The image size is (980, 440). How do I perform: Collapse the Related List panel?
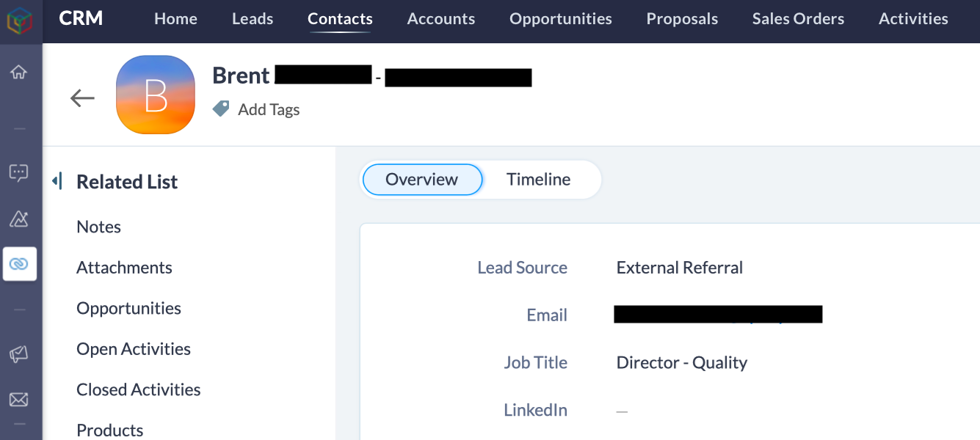pyautogui.click(x=58, y=180)
